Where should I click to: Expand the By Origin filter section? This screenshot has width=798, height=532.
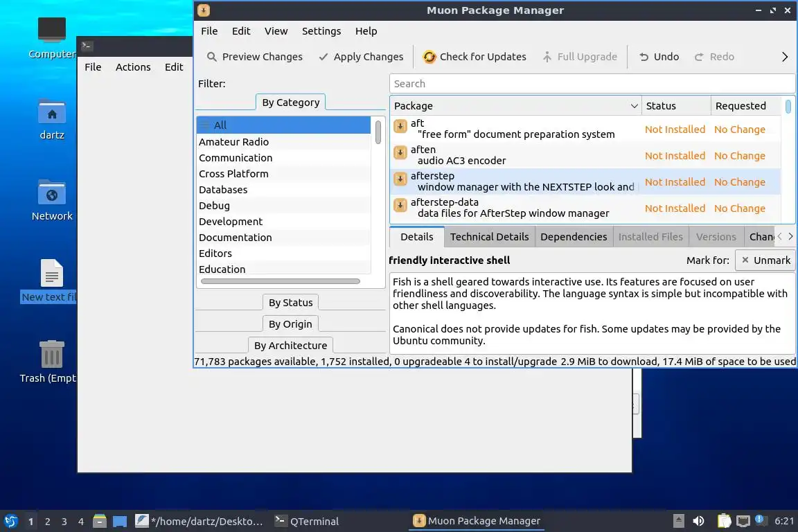(290, 323)
